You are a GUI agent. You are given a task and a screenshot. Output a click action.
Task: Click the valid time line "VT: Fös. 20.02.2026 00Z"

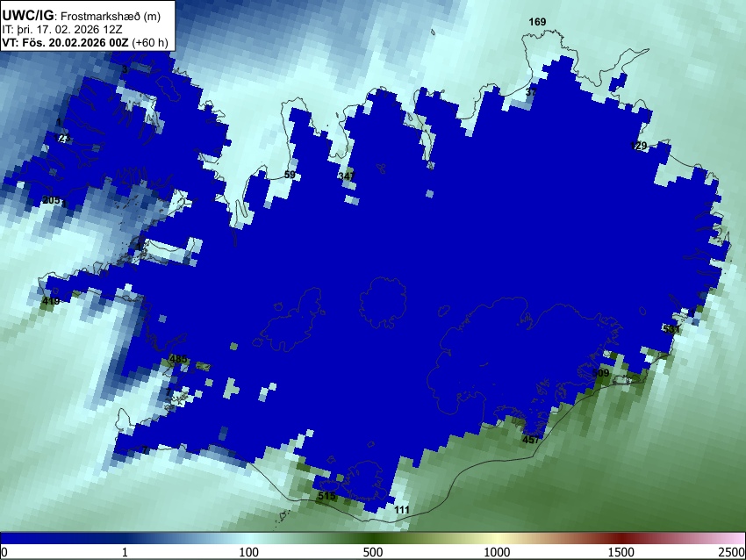click(65, 42)
